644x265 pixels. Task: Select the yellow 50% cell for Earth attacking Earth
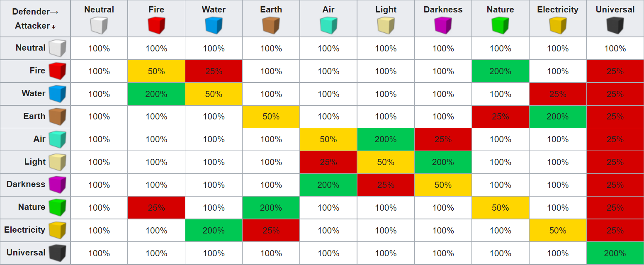click(271, 117)
